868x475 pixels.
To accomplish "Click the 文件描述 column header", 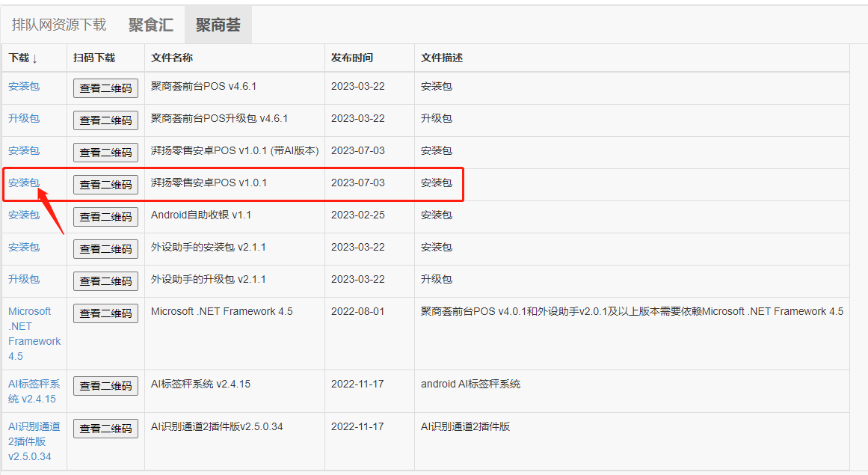I will pyautogui.click(x=442, y=58).
